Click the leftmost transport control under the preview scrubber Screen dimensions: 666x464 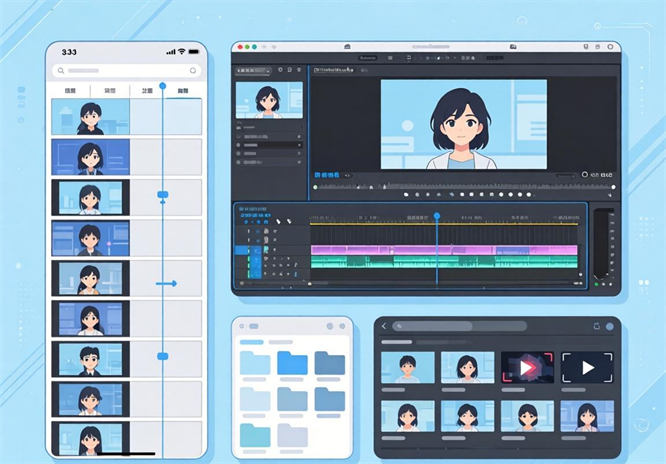pyautogui.click(x=406, y=195)
